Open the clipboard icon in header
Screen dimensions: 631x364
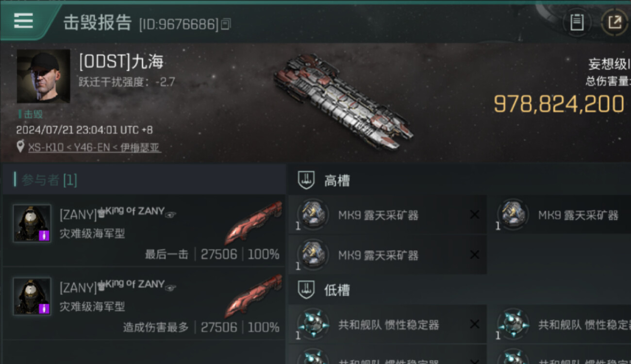pyautogui.click(x=577, y=22)
